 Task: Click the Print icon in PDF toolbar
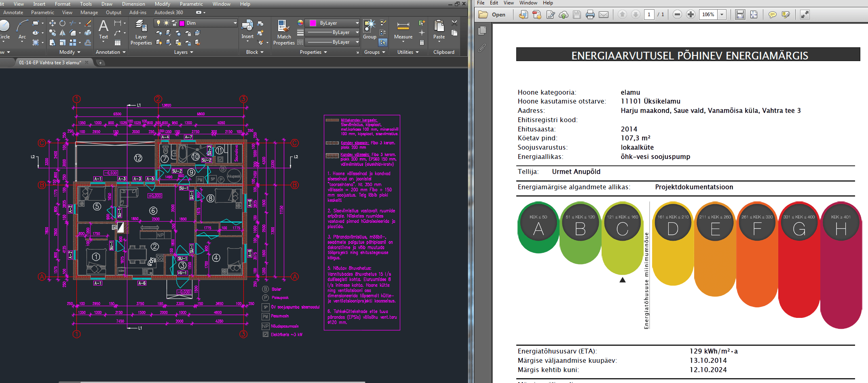[x=590, y=15]
